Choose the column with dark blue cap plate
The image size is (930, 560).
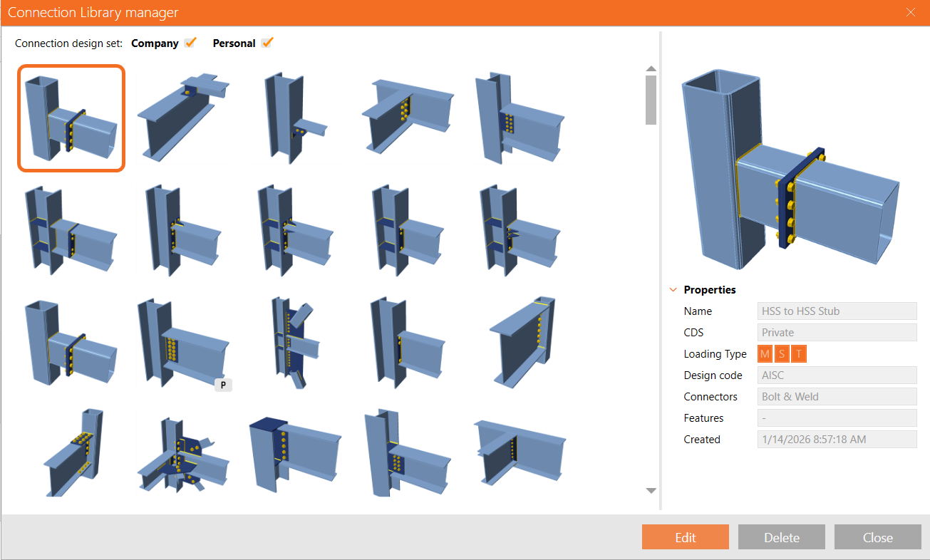tap(295, 454)
